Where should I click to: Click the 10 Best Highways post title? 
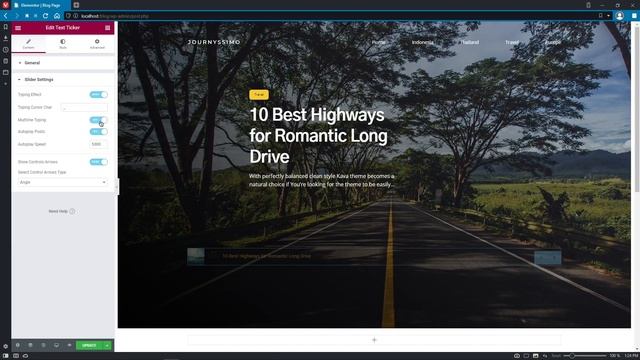pyautogui.click(x=318, y=136)
